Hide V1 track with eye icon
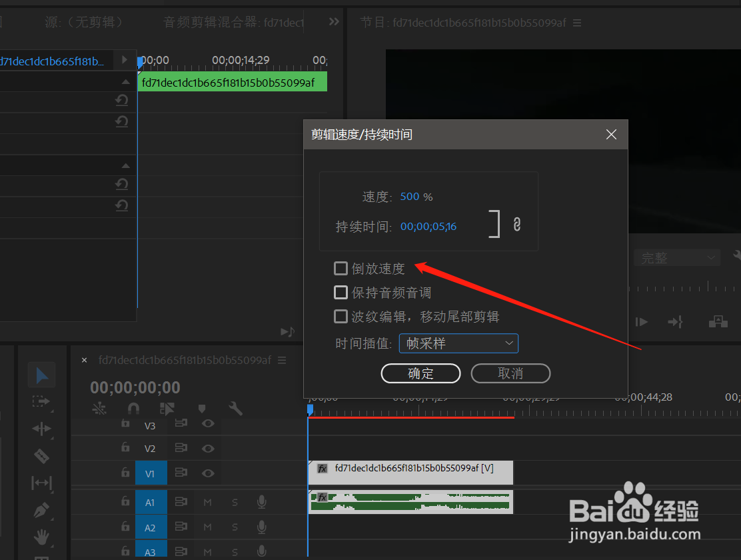This screenshot has height=560, width=741. click(208, 473)
